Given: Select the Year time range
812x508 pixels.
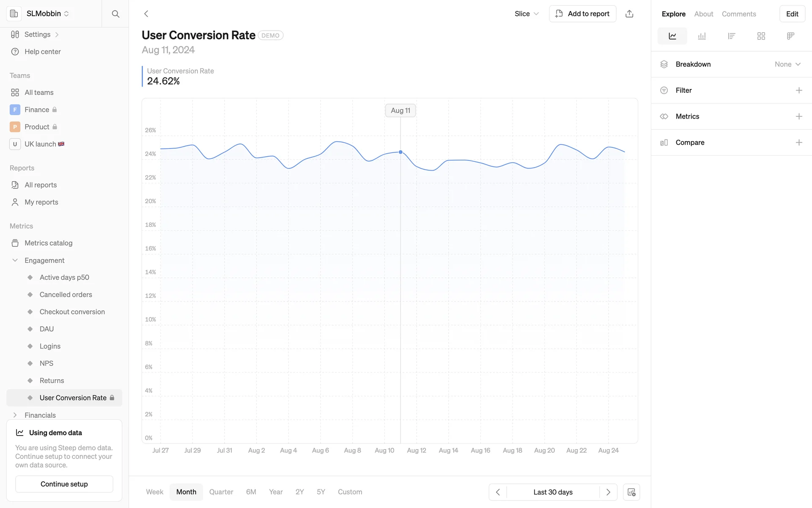Looking at the screenshot, I should pyautogui.click(x=276, y=492).
